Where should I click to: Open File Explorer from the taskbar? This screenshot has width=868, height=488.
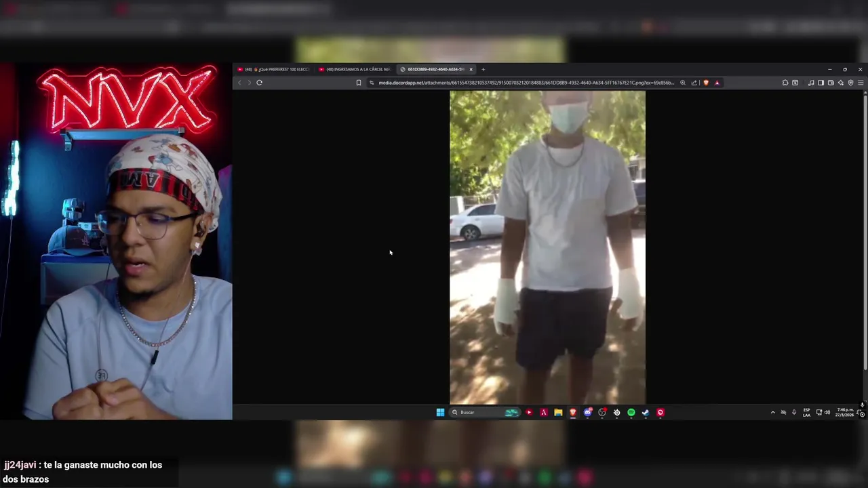558,412
